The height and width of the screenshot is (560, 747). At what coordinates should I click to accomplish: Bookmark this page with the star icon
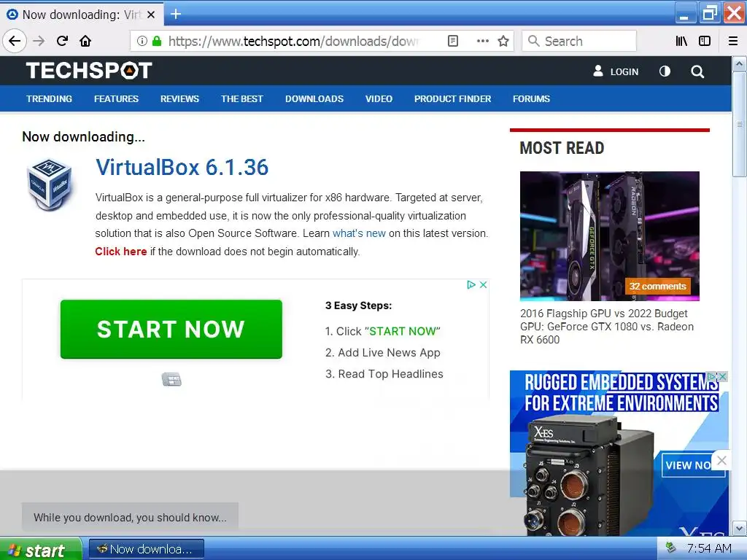click(503, 41)
